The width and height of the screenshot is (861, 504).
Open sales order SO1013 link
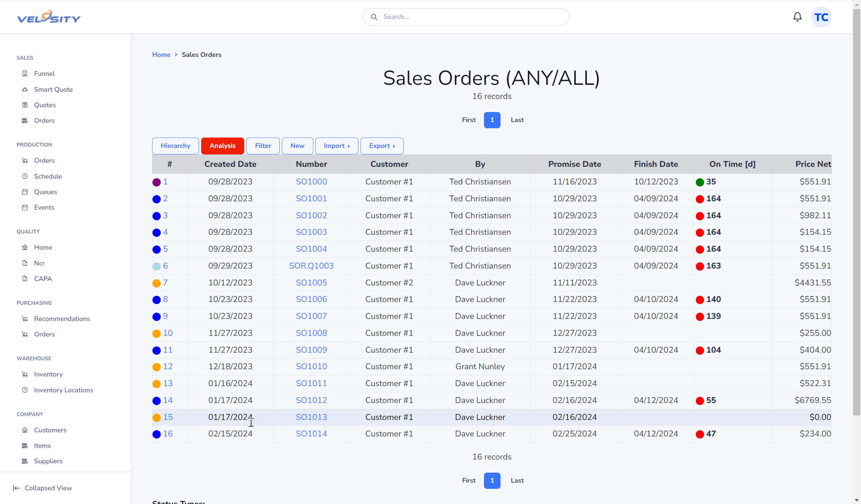(311, 417)
